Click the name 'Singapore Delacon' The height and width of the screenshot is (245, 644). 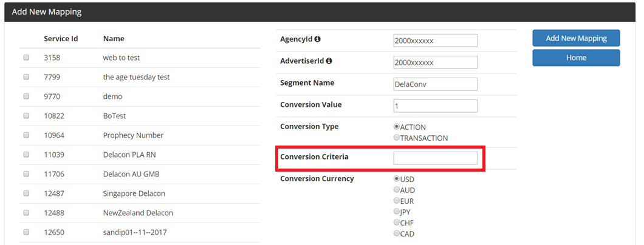(134, 193)
